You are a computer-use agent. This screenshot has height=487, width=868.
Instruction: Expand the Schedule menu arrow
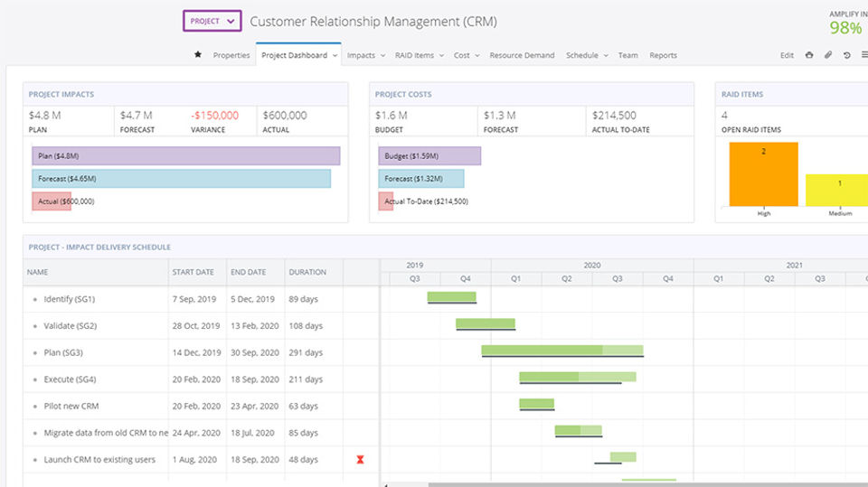606,55
